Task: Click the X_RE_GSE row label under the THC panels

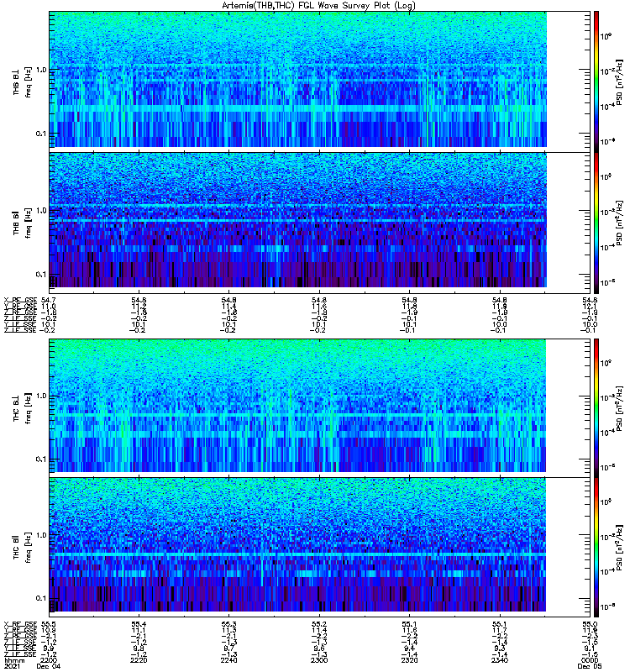Action: point(20,624)
